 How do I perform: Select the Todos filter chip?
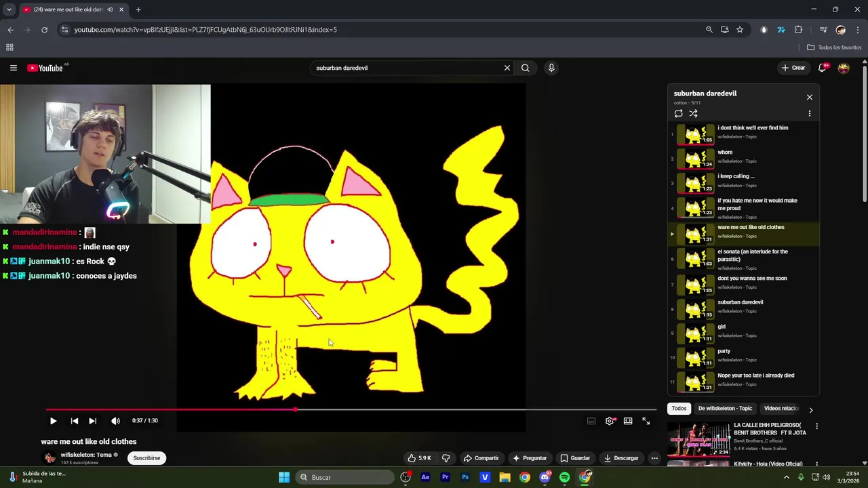coord(679,409)
